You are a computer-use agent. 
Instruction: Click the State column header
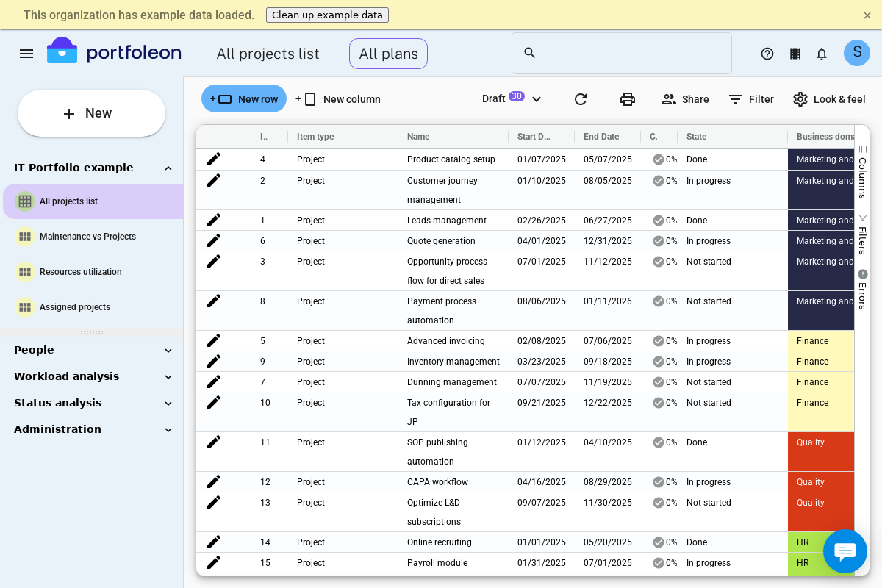(732, 137)
